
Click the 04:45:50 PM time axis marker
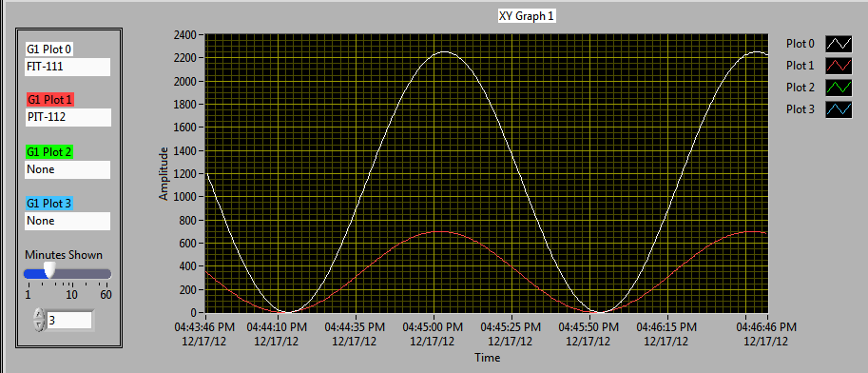[x=589, y=334]
